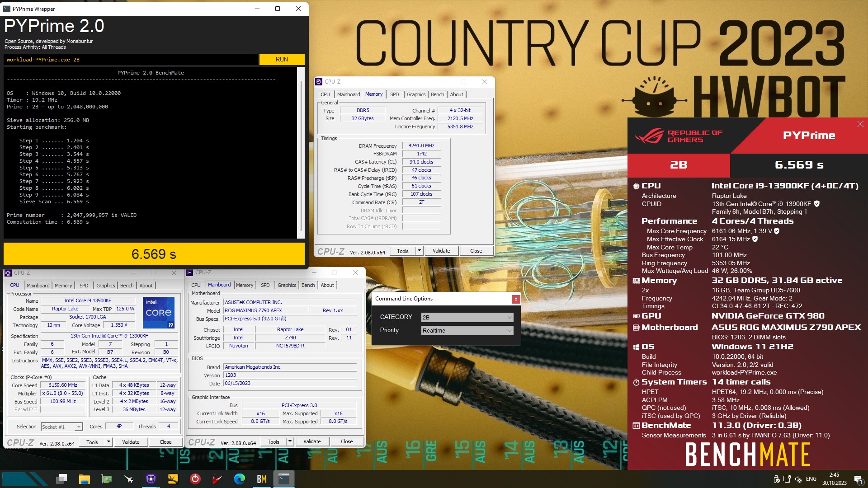Click the GPU section icon in BenchMate panel
The image size is (868, 488).
point(636,316)
